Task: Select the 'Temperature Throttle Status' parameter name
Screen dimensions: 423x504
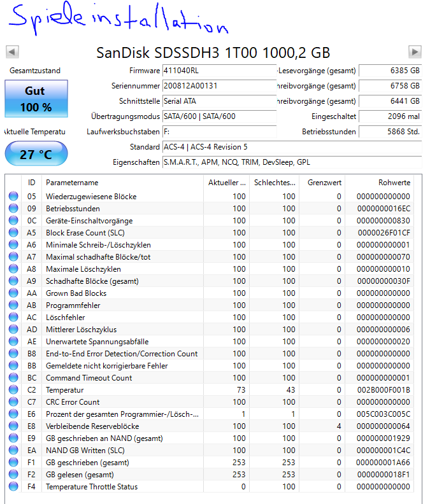Action: pyautogui.click(x=92, y=487)
